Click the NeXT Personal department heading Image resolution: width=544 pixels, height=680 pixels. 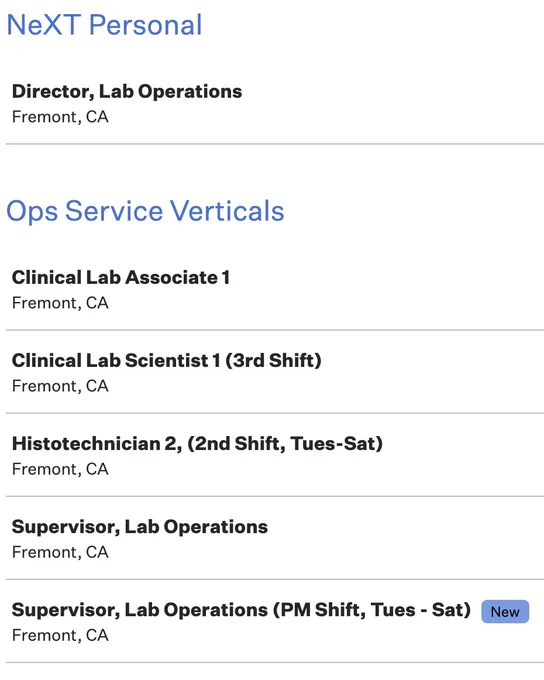pos(104,25)
